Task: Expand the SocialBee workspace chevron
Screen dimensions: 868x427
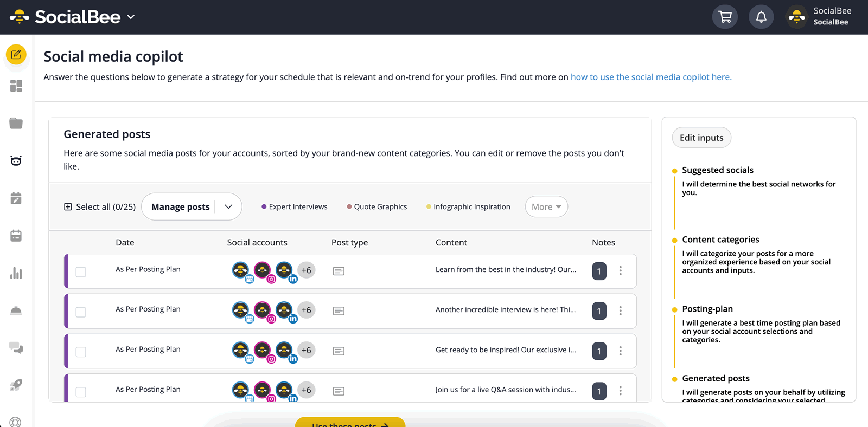Action: pyautogui.click(x=131, y=17)
